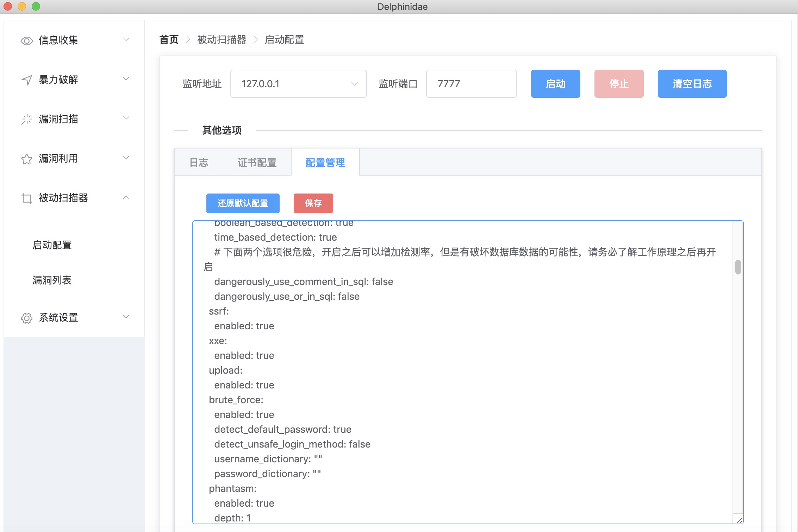Open the 监听地址 127.0.0.1 dropdown

point(298,84)
